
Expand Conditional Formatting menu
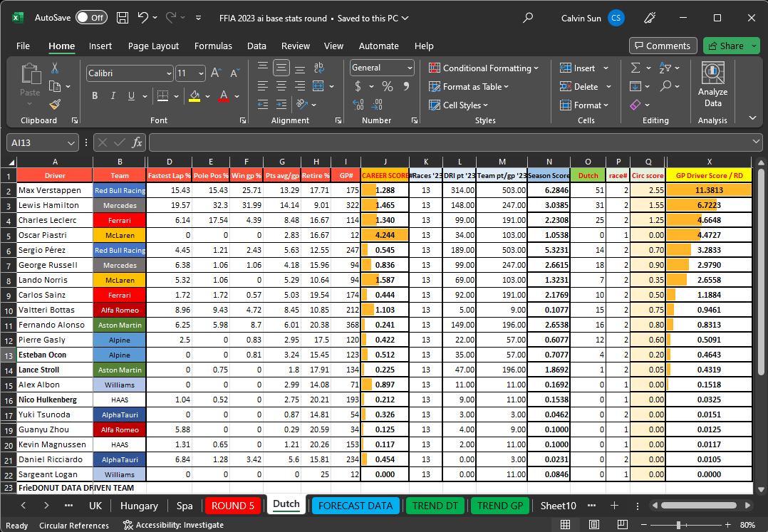484,68
